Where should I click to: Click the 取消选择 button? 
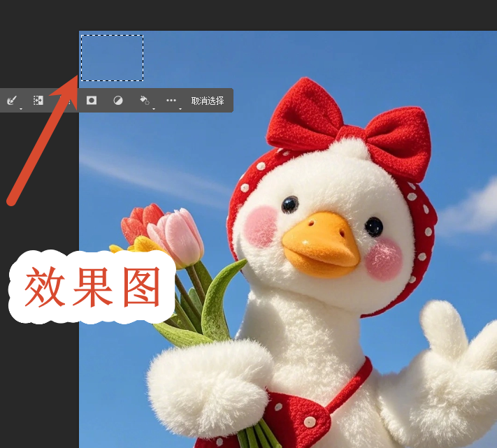(208, 101)
